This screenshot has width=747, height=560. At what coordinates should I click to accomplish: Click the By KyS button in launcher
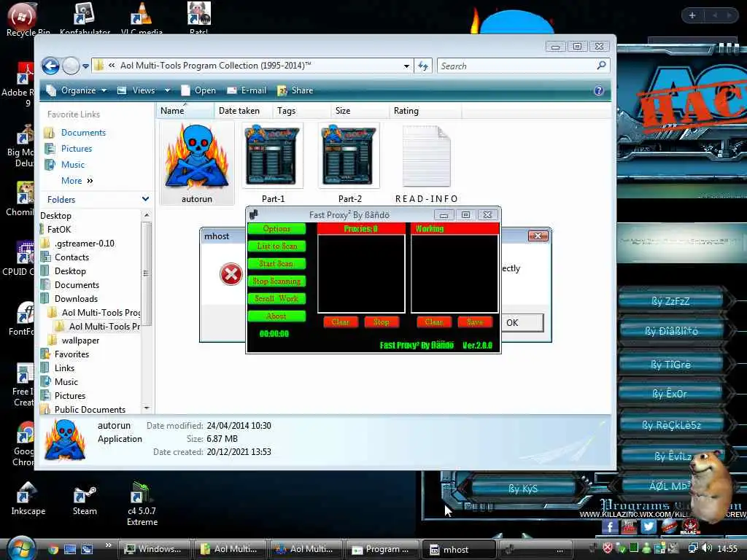(x=523, y=489)
